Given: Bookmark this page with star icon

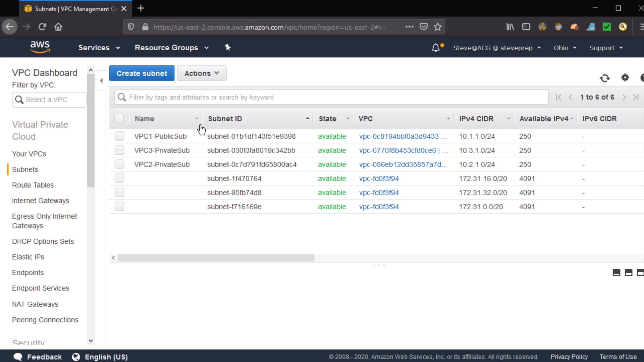Looking at the screenshot, I should tap(437, 27).
